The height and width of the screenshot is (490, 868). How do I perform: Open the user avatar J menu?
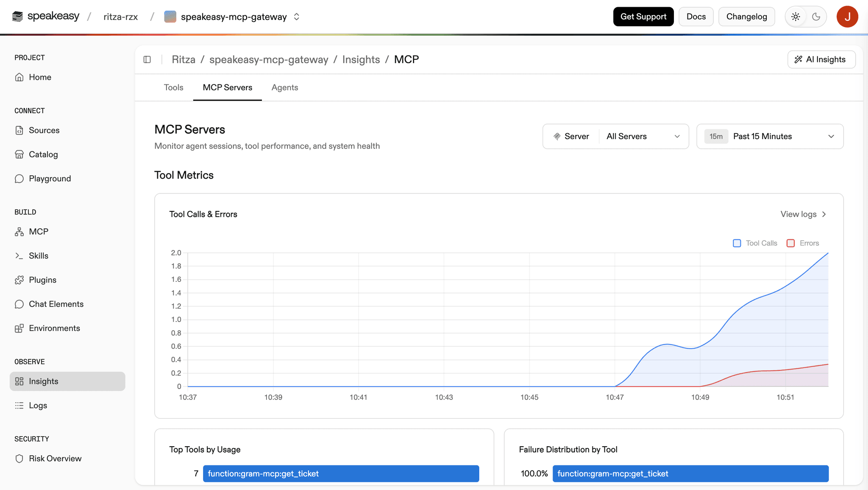847,17
